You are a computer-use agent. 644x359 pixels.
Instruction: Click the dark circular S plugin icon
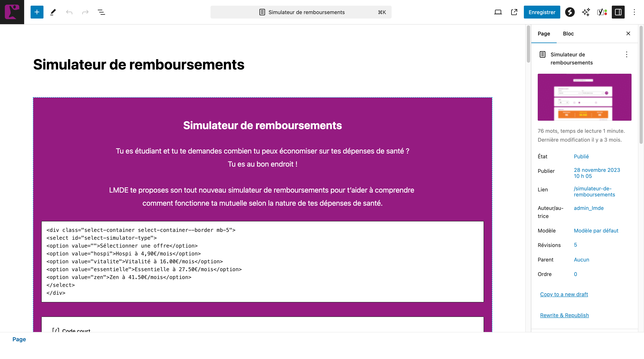tap(570, 12)
